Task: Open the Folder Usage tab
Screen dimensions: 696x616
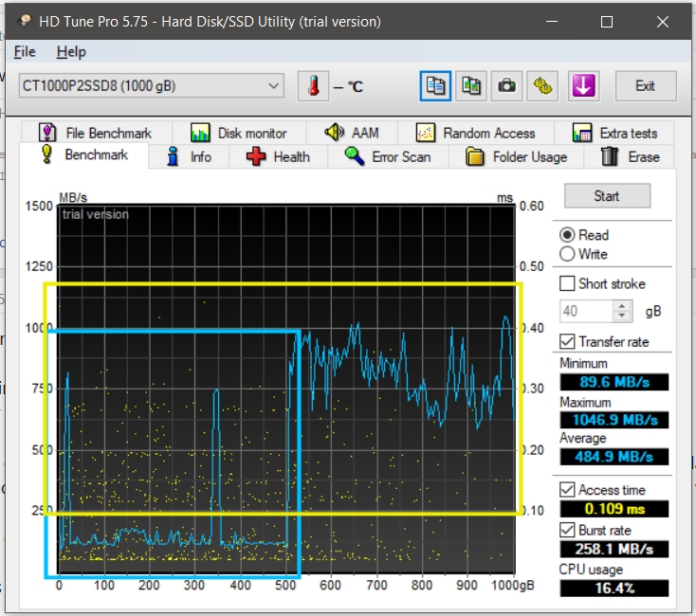Action: pyautogui.click(x=516, y=157)
